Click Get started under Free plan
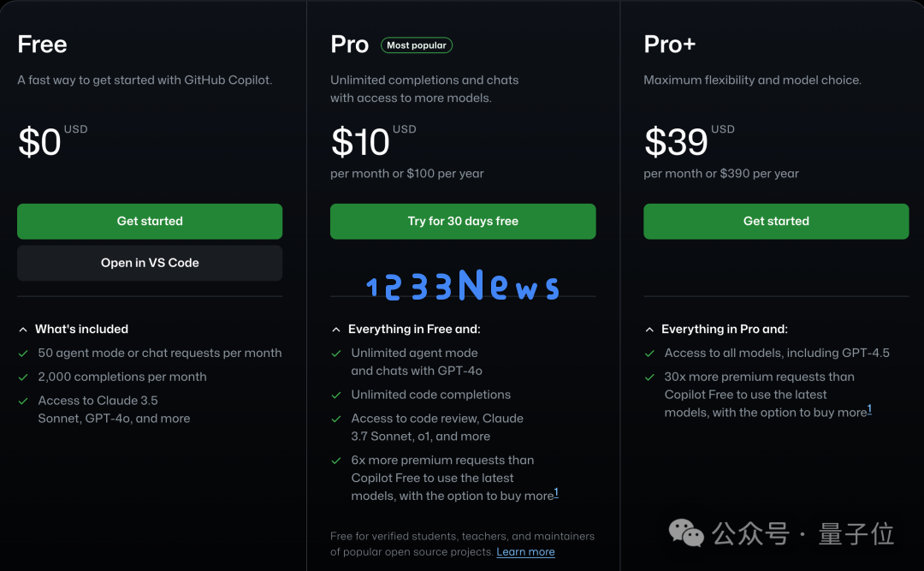 click(x=150, y=221)
